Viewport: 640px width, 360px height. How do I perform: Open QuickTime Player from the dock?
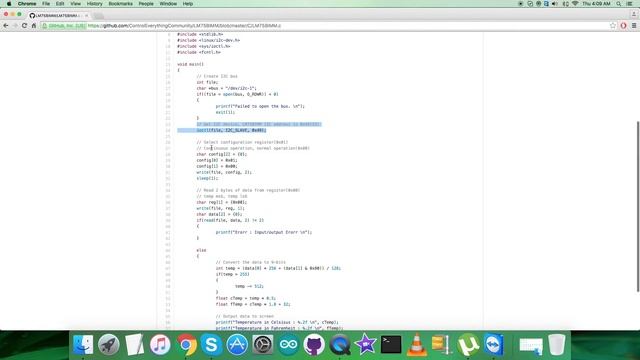(x=340, y=345)
